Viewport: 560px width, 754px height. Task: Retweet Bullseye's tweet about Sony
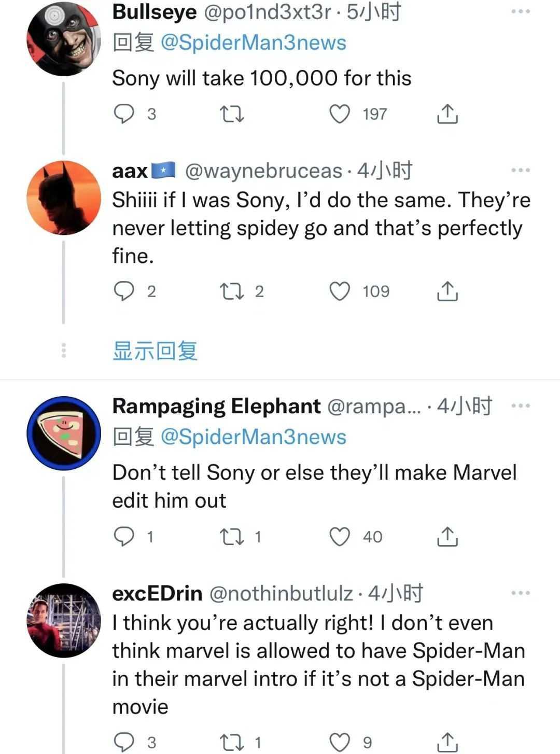tap(232, 114)
